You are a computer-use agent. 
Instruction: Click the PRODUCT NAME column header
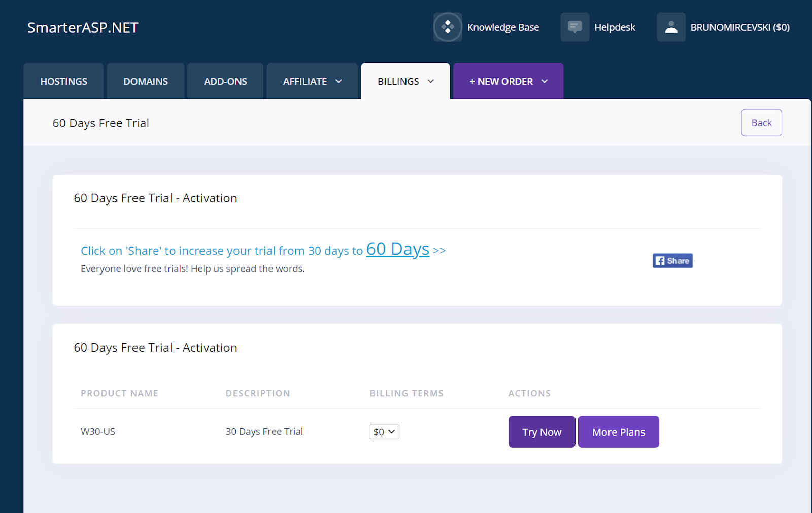(119, 393)
